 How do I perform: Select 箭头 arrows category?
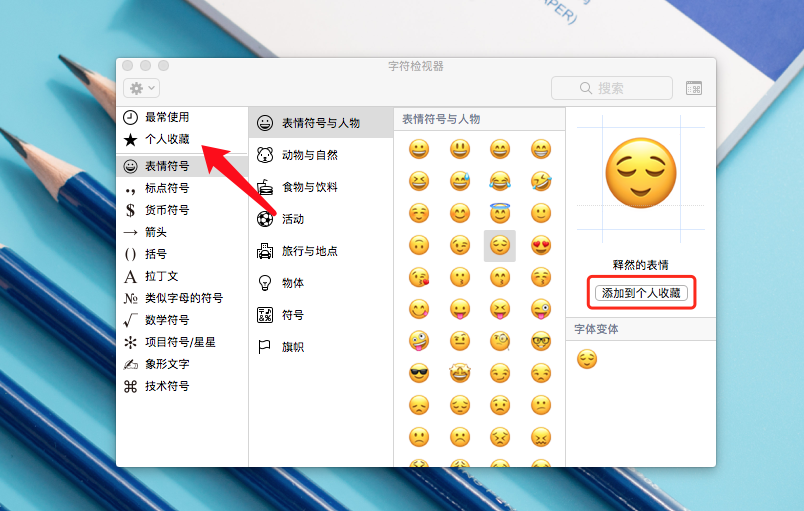point(182,232)
